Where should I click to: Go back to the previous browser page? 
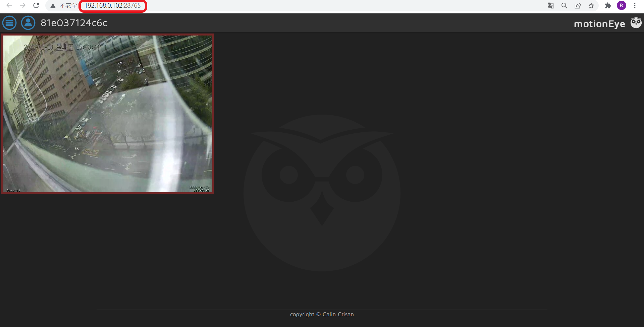point(9,5)
